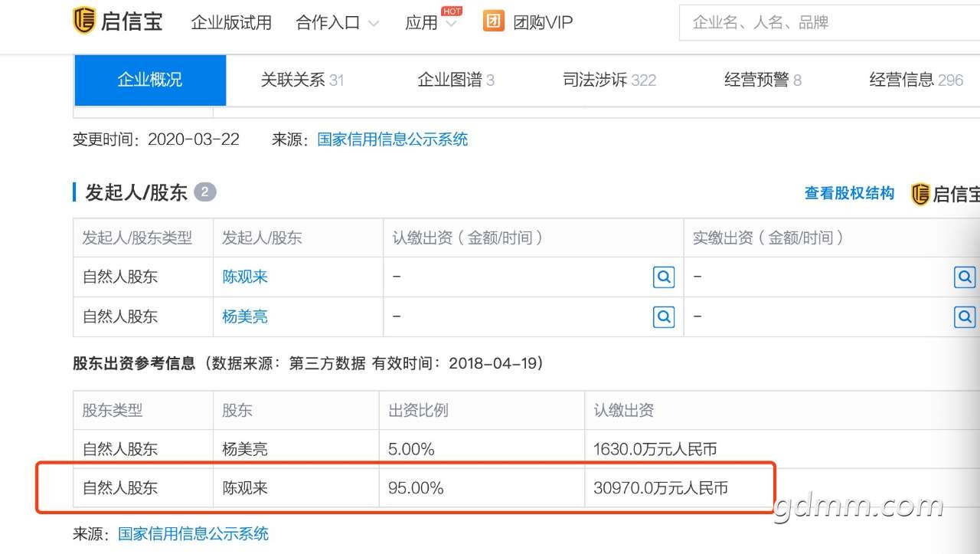Open 企业版试用 menu item
980x554 pixels.
click(231, 23)
